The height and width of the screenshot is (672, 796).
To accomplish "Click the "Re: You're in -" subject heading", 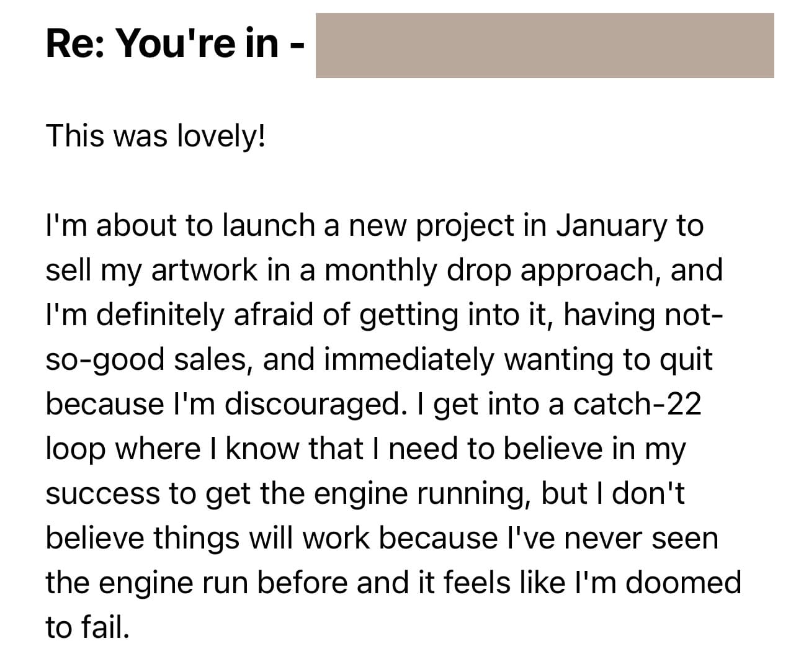I will point(175,43).
